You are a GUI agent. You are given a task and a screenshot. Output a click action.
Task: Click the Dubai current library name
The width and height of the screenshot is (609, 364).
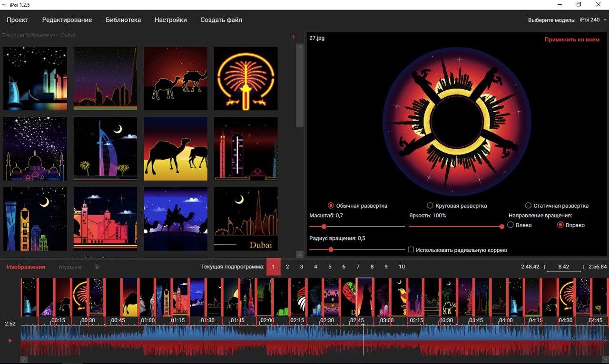(x=68, y=35)
